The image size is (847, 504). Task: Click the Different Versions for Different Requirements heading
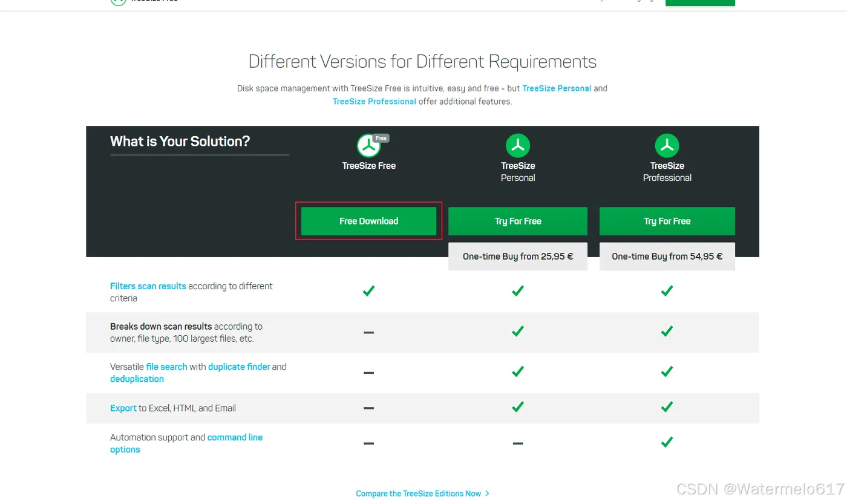click(x=422, y=62)
